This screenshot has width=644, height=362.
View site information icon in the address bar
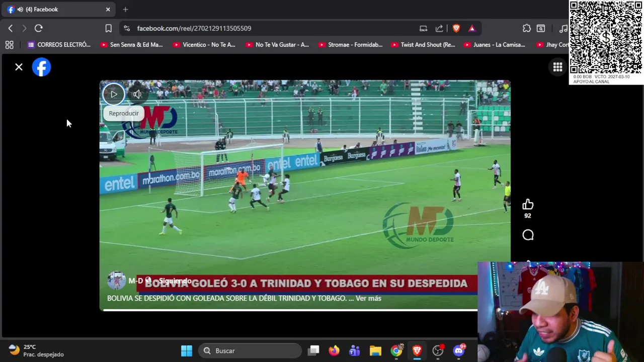point(127,28)
